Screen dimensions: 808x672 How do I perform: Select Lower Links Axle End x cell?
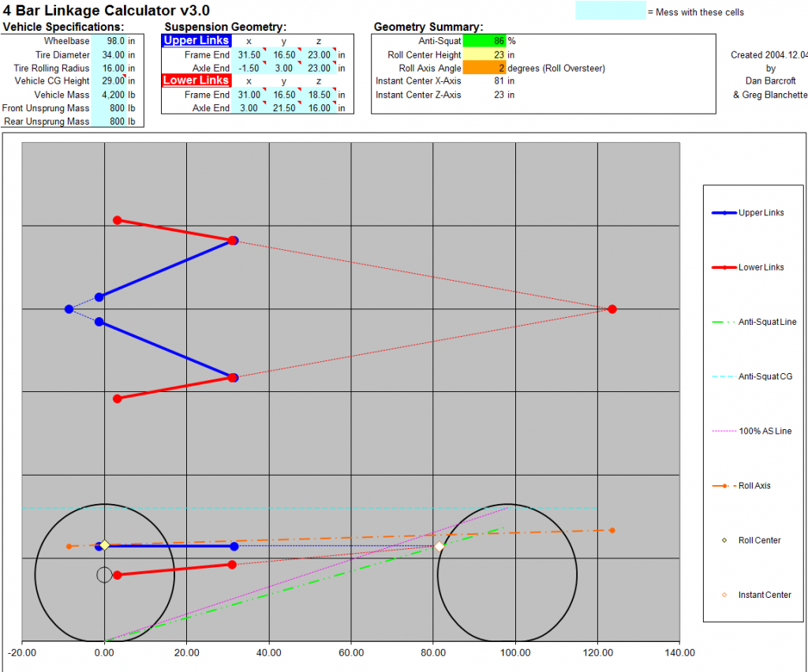click(249, 108)
